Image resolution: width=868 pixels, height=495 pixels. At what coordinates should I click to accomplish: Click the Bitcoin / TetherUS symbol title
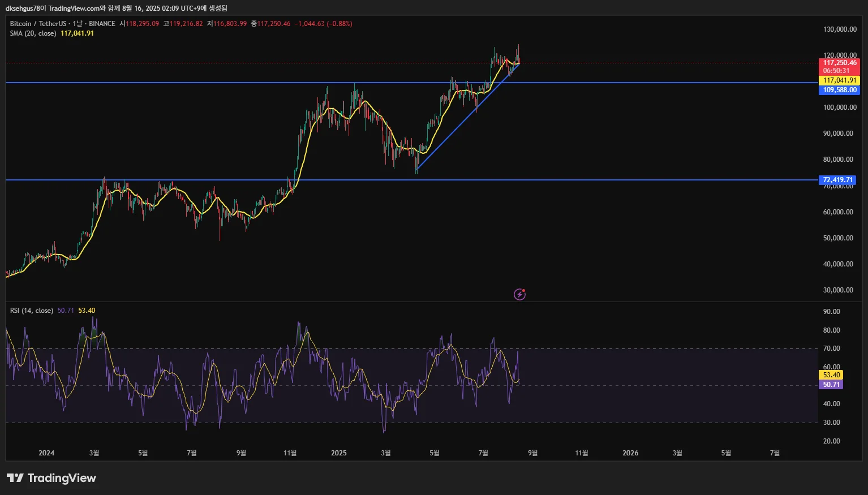[38, 24]
